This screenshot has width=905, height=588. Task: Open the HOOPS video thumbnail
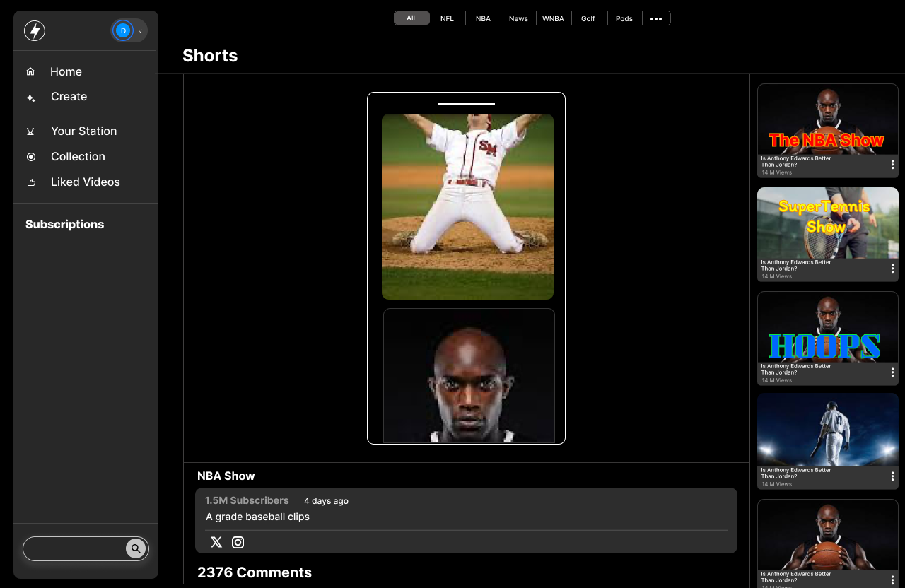[828, 327]
